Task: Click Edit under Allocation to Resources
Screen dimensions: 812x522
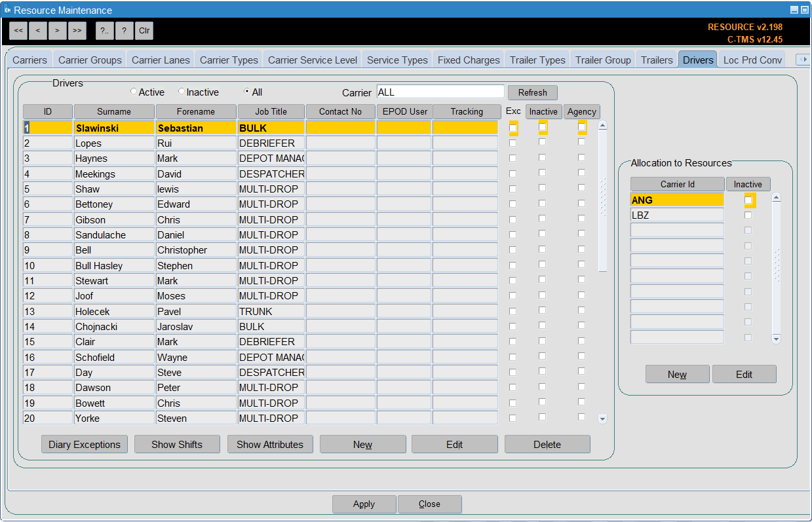Action: 744,374
